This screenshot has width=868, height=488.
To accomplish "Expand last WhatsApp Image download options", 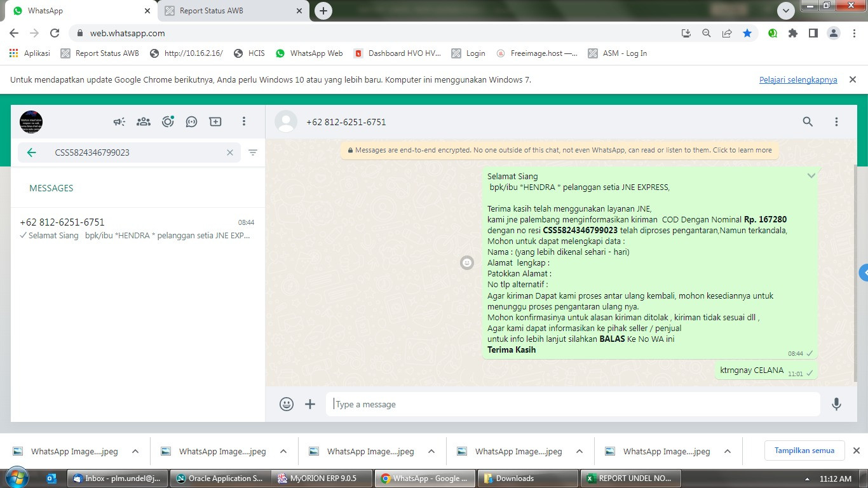I will pyautogui.click(x=728, y=452).
